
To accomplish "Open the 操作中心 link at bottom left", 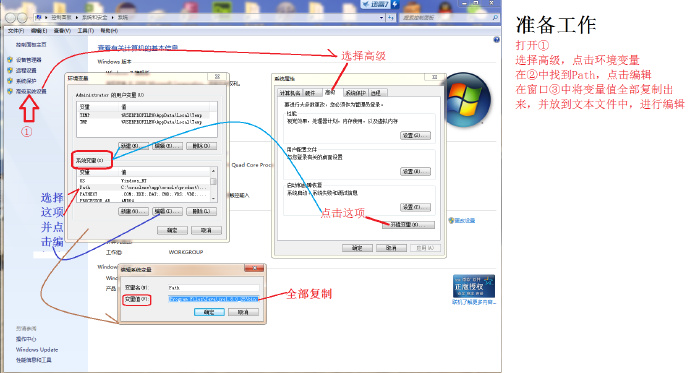I will click(26, 339).
